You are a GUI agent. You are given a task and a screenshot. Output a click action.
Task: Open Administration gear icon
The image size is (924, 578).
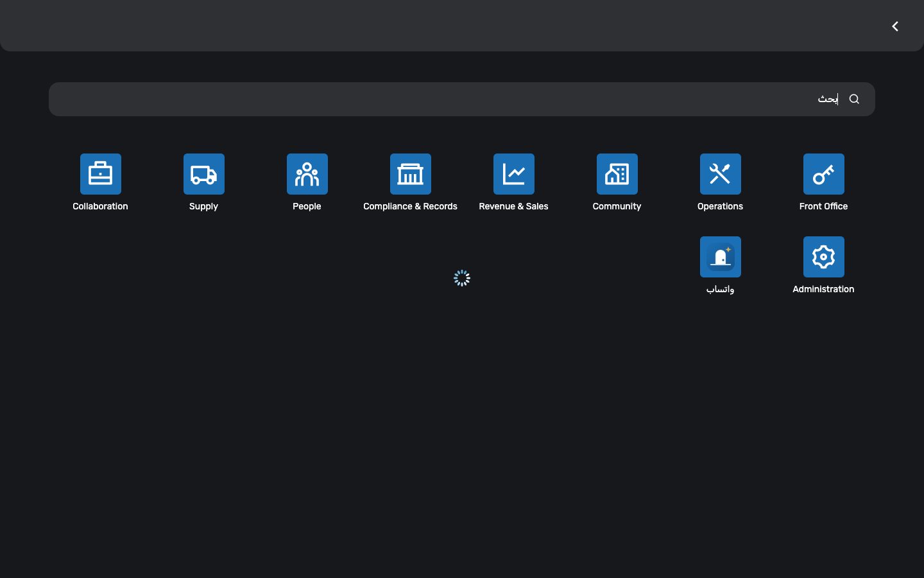824,257
